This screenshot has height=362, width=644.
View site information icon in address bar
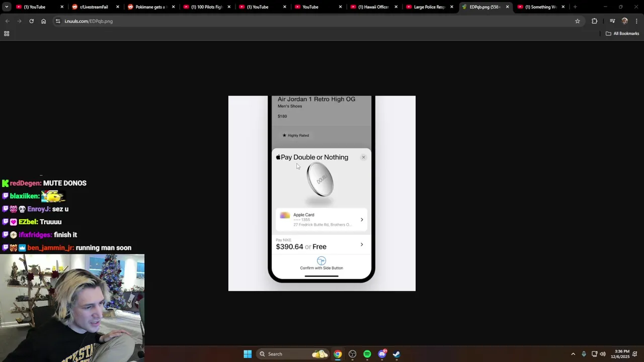point(58,21)
